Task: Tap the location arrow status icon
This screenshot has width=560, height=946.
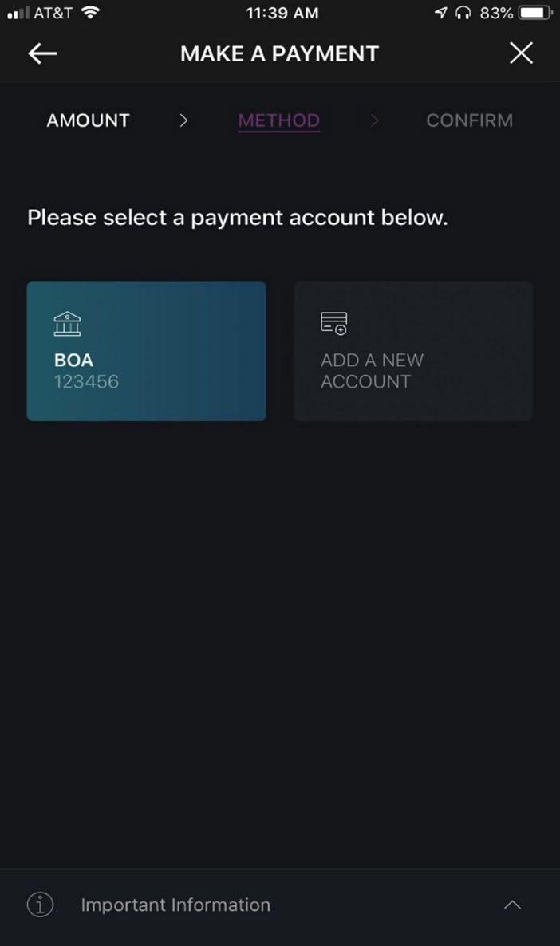Action: [x=441, y=13]
